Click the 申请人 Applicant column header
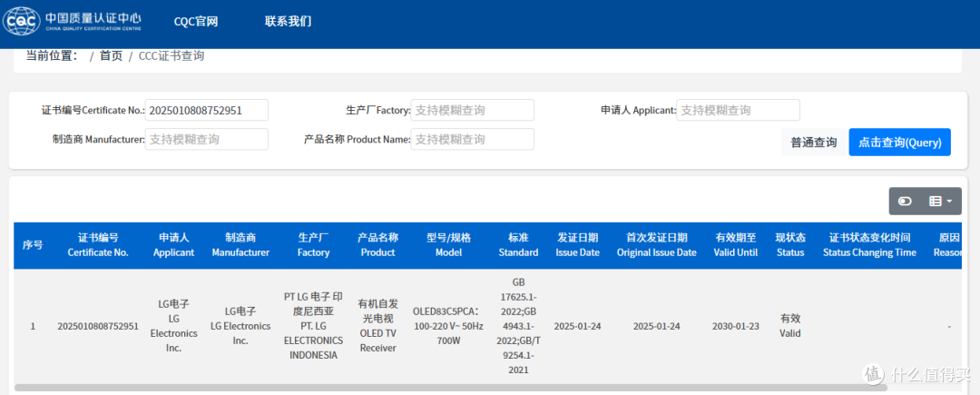Viewport: 980px width, 395px height. (x=173, y=245)
